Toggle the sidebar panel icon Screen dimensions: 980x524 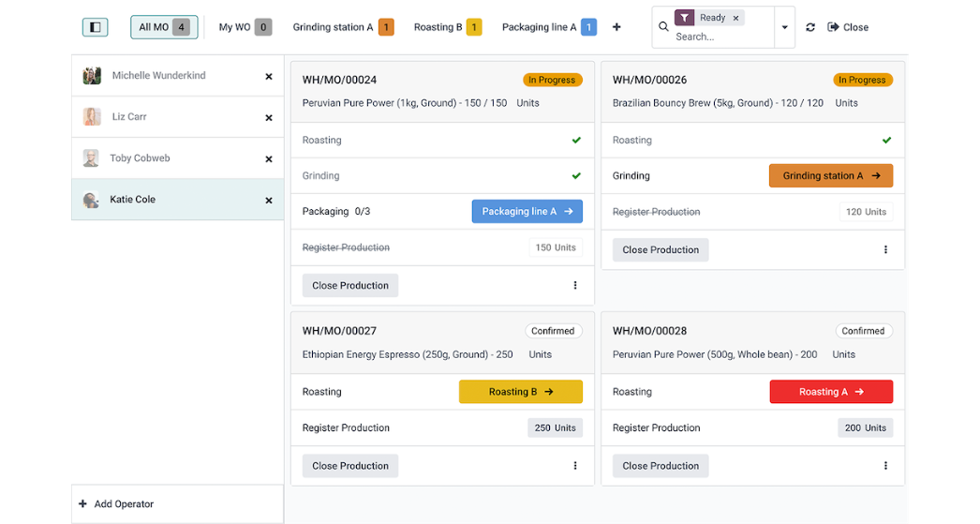point(95,27)
